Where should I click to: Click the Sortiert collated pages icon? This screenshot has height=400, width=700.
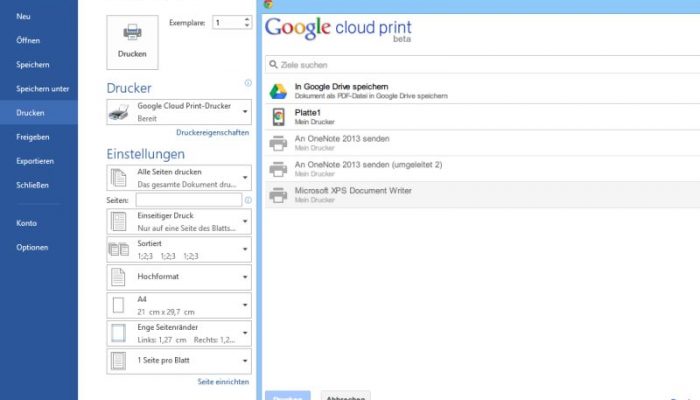pyautogui.click(x=119, y=250)
